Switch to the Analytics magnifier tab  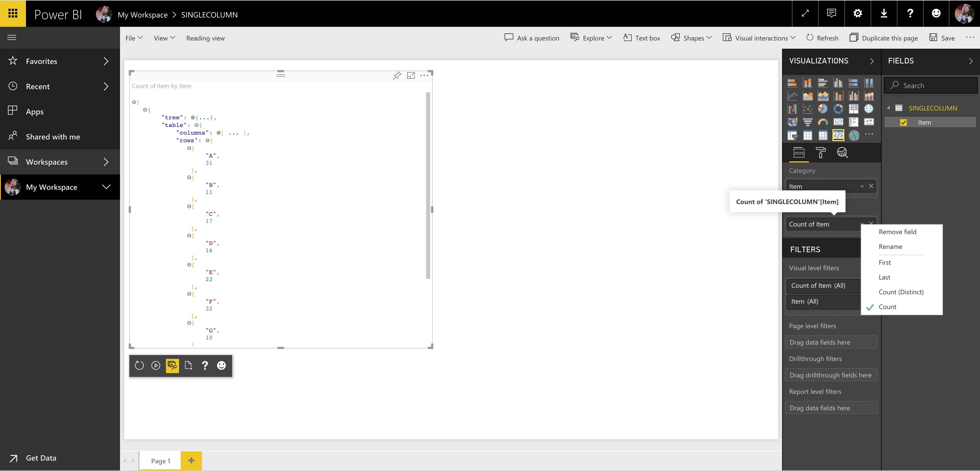842,153
